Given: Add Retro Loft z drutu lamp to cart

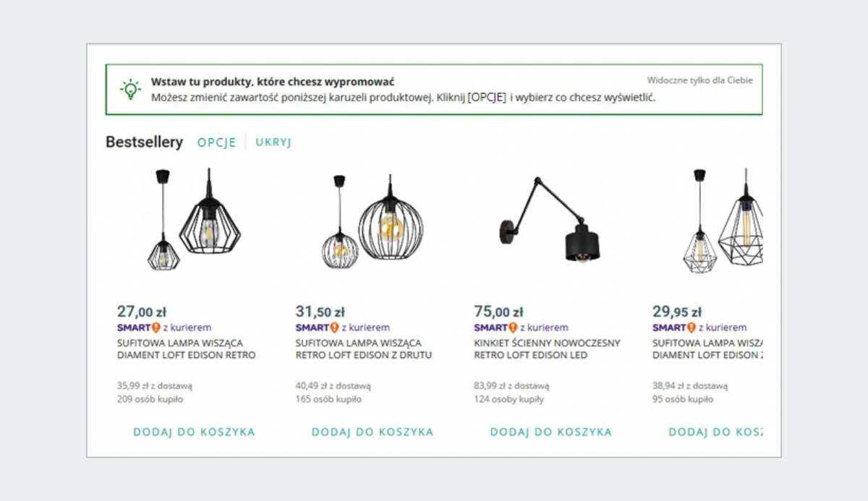Looking at the screenshot, I should [x=373, y=432].
